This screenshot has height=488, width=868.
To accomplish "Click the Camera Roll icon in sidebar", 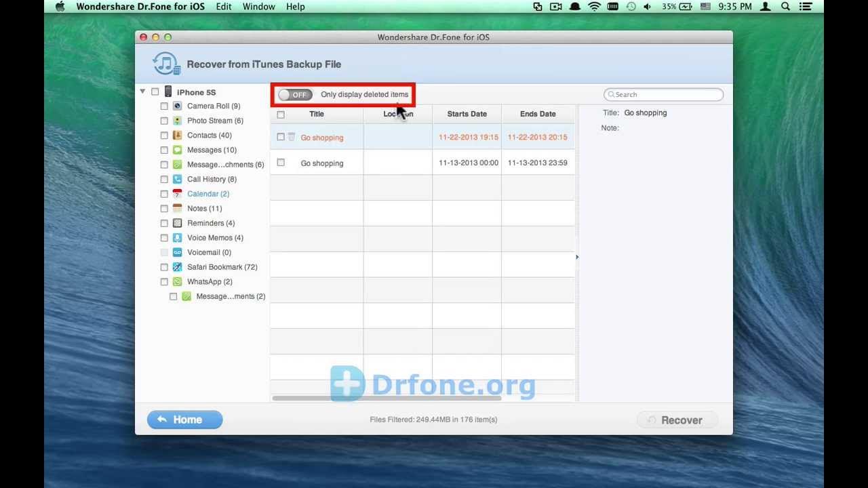I will click(x=177, y=106).
